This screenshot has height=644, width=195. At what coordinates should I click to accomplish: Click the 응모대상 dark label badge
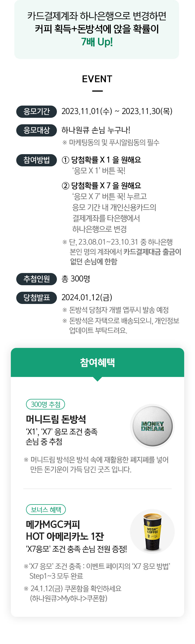tap(37, 130)
